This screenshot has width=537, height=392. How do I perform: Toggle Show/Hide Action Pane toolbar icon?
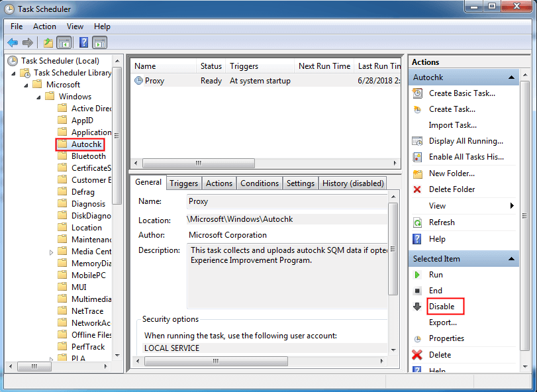tap(100, 43)
